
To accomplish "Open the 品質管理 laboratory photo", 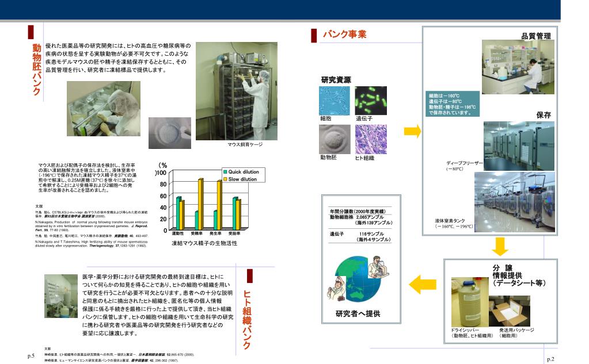I will [518, 67].
